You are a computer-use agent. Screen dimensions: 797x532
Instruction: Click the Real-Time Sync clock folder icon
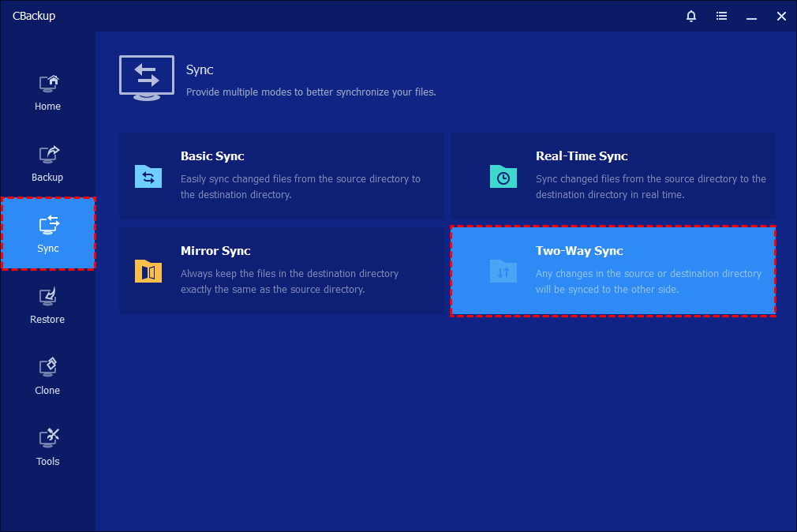click(x=503, y=176)
